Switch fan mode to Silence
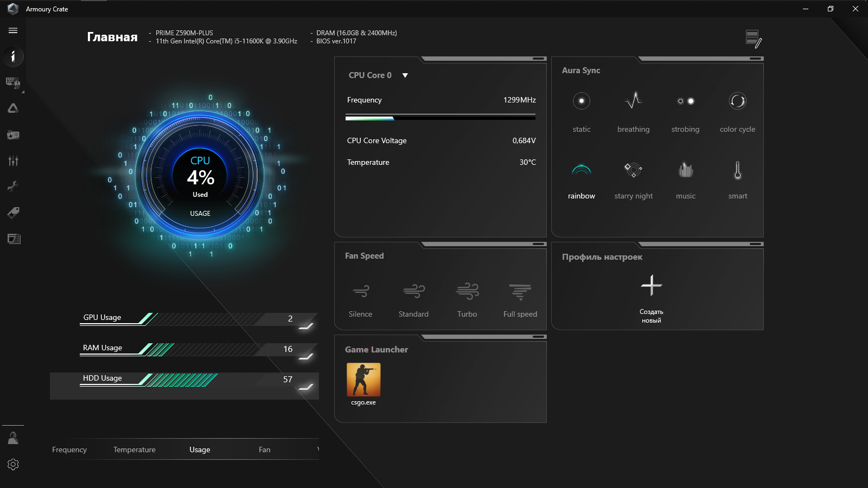868x488 pixels. pos(360,300)
